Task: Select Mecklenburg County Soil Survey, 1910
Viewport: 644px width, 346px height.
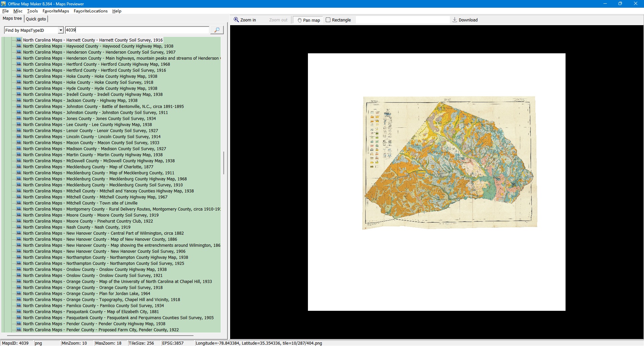Action: coord(103,185)
